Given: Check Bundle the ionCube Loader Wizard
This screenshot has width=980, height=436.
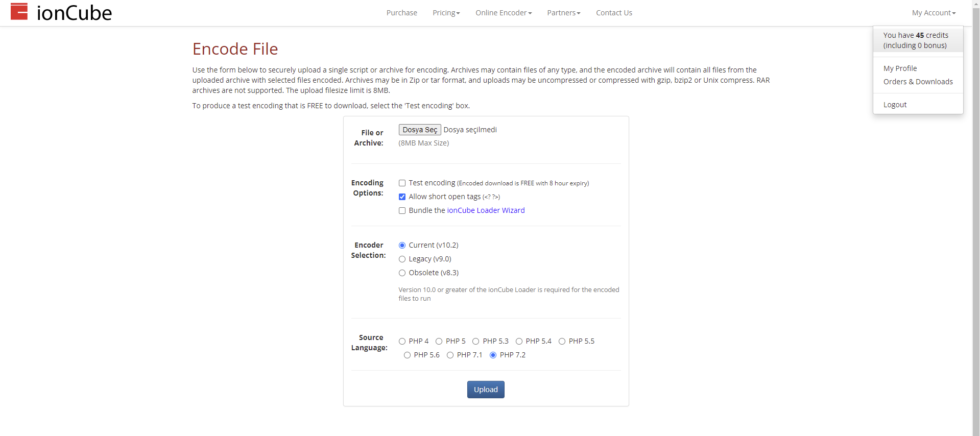Looking at the screenshot, I should tap(402, 211).
